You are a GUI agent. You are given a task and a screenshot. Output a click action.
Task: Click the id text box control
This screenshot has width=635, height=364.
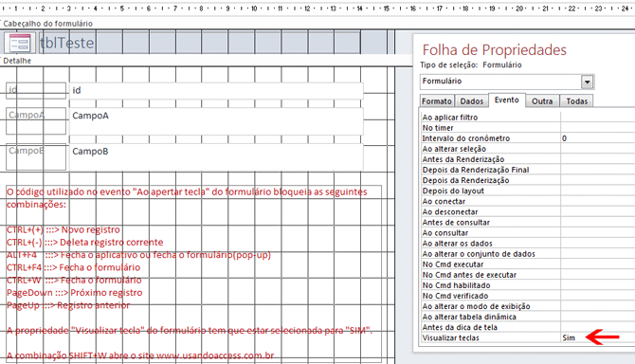coord(217,90)
